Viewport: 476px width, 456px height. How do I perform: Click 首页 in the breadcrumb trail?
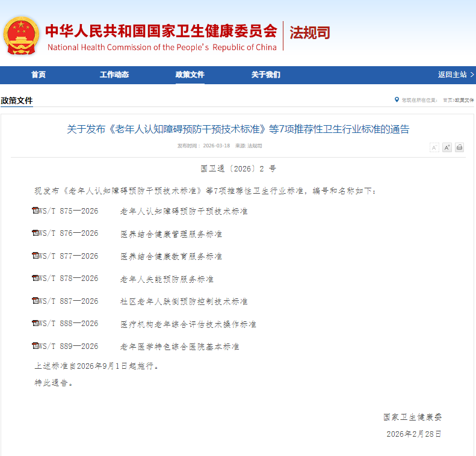447,100
